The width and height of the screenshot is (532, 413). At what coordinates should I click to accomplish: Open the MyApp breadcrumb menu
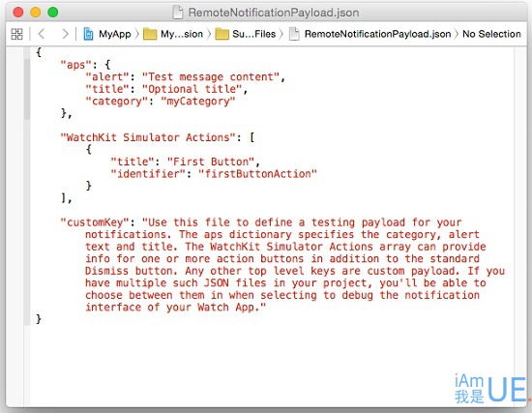click(x=115, y=34)
